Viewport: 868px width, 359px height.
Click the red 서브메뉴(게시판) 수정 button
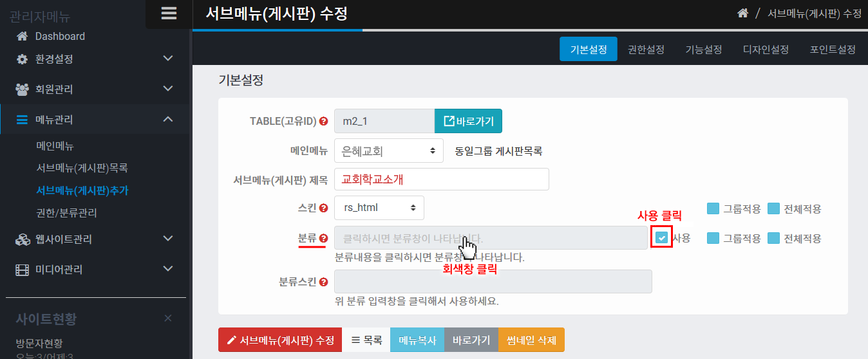[x=280, y=340]
